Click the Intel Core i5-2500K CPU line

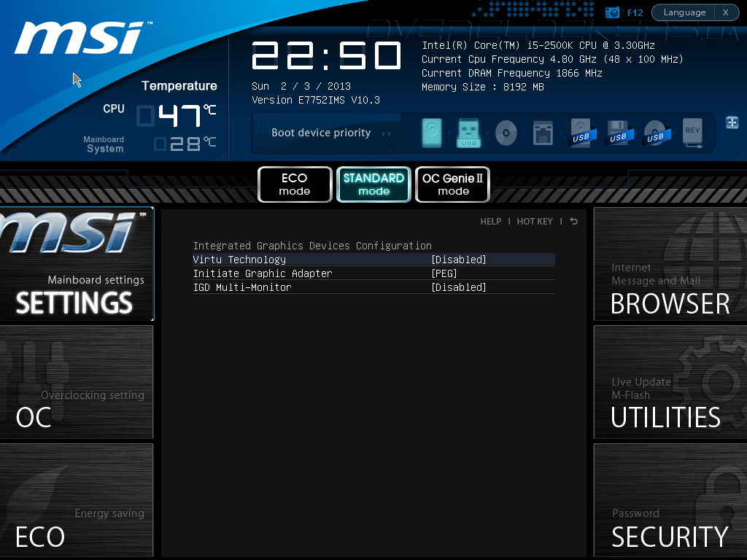(x=538, y=45)
